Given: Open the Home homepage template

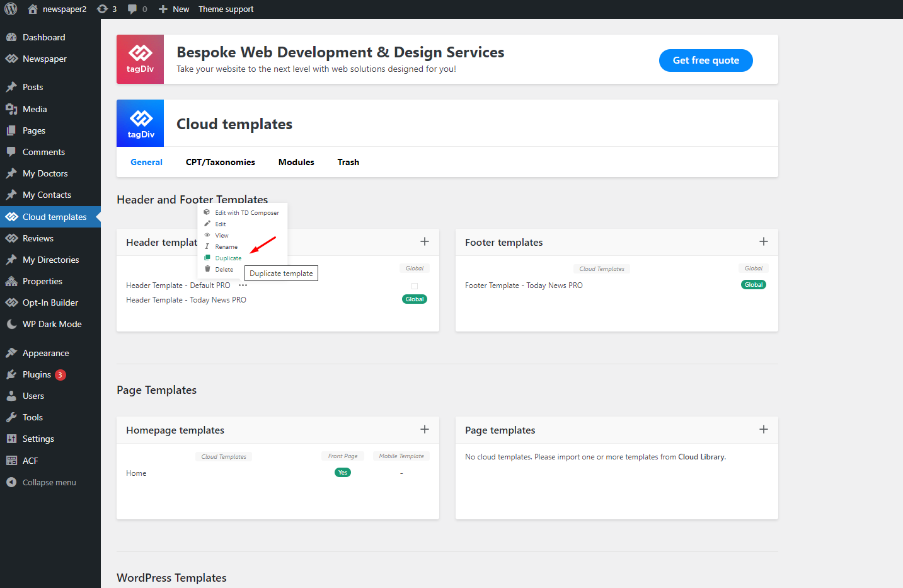Looking at the screenshot, I should point(136,473).
